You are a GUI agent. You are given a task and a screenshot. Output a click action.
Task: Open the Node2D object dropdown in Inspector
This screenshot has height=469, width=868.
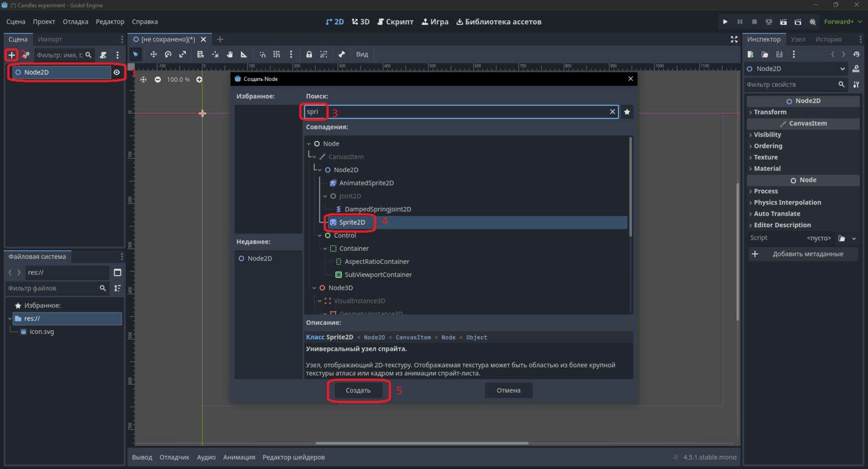(796, 68)
